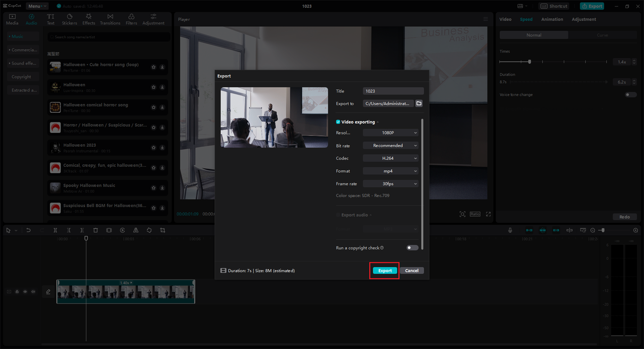Click the timeline zoom-in plus icon
The height and width of the screenshot is (349, 644).
pos(635,230)
